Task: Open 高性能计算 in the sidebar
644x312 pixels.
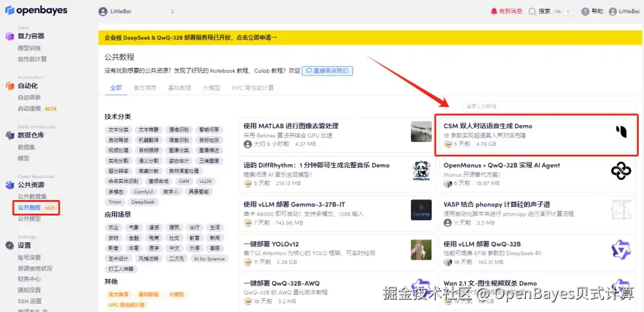Action: [32, 59]
